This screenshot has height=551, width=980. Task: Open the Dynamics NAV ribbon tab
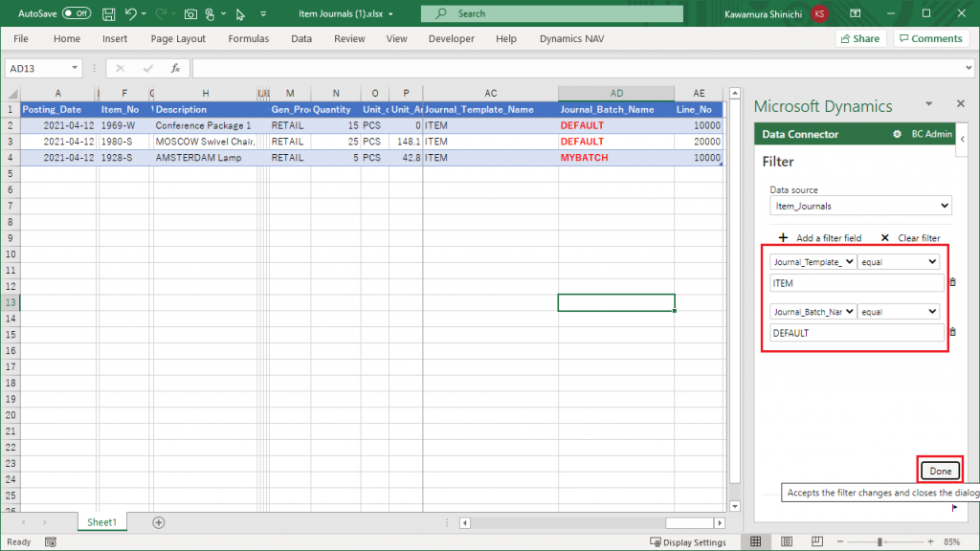572,38
